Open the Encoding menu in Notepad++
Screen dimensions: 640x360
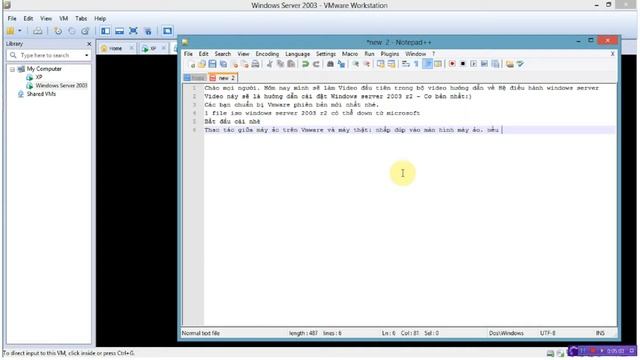267,54
